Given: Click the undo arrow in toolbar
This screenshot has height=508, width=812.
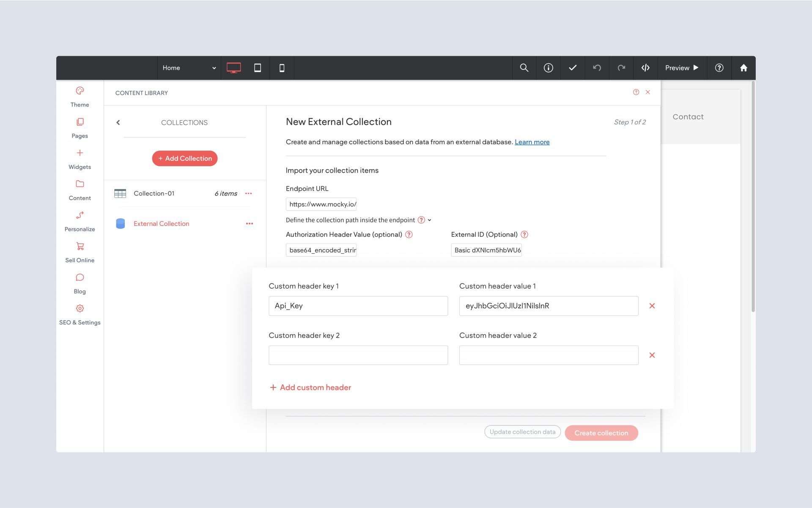Looking at the screenshot, I should coord(597,68).
